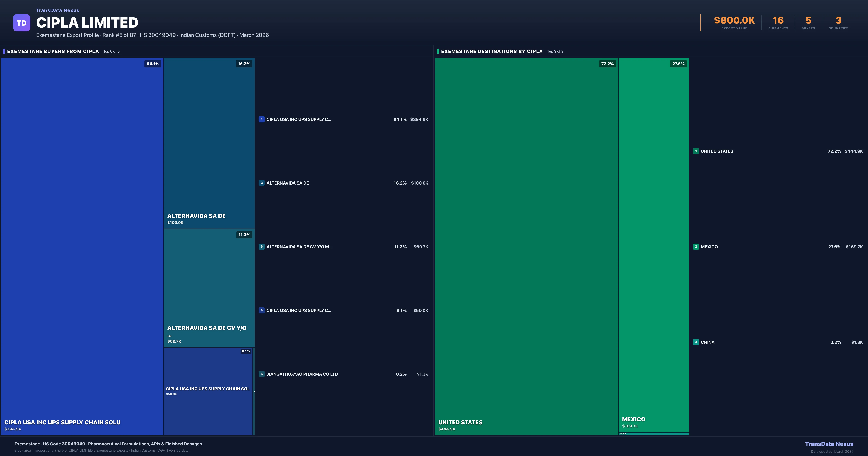The image size is (868, 456).
Task: Click the Exemestane Buyers From Cipla header
Action: coord(53,51)
